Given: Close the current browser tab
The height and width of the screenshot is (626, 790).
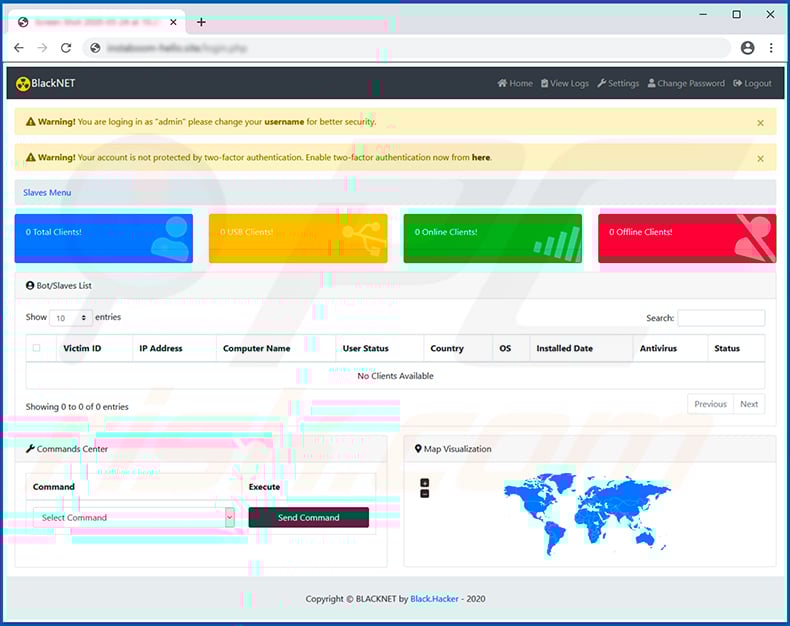Looking at the screenshot, I should [x=173, y=22].
